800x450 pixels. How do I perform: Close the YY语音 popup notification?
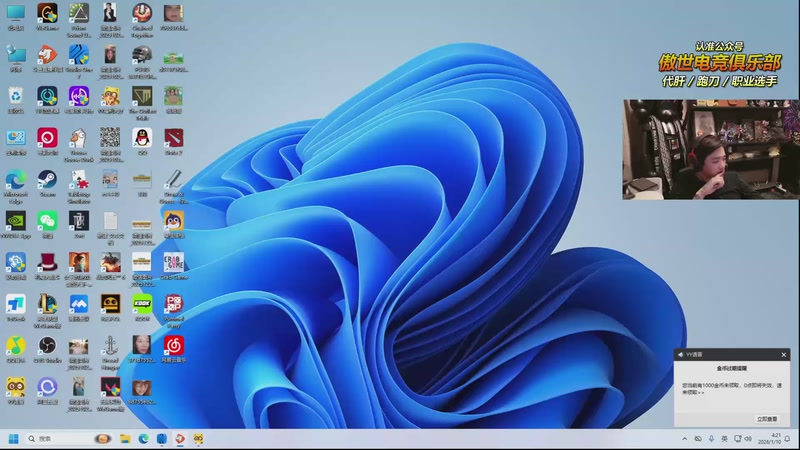(784, 355)
